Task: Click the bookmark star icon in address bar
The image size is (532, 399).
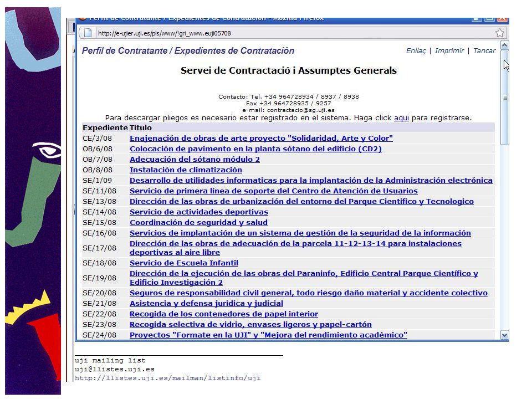Action: (499, 33)
